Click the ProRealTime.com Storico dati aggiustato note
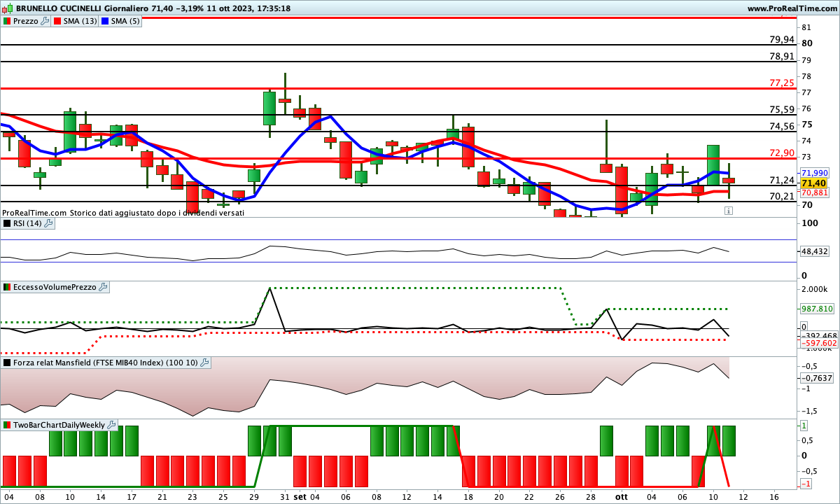The image size is (840, 504). point(123,212)
